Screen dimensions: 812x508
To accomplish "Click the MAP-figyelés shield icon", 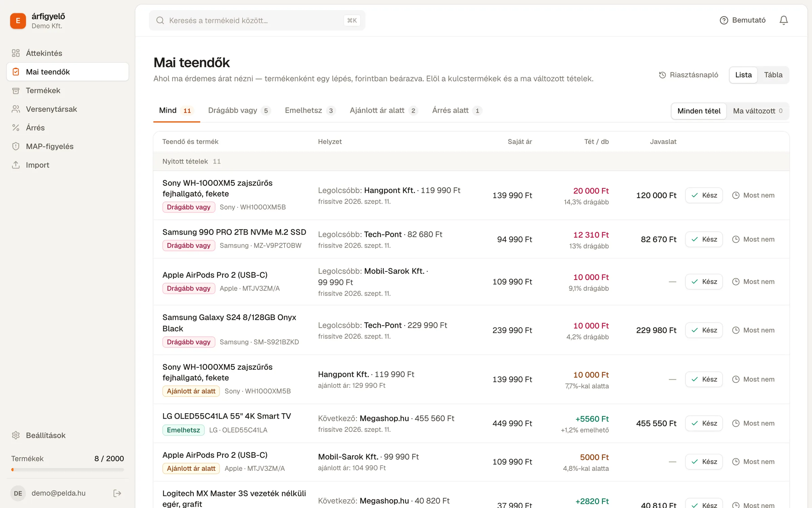I will pos(16,146).
